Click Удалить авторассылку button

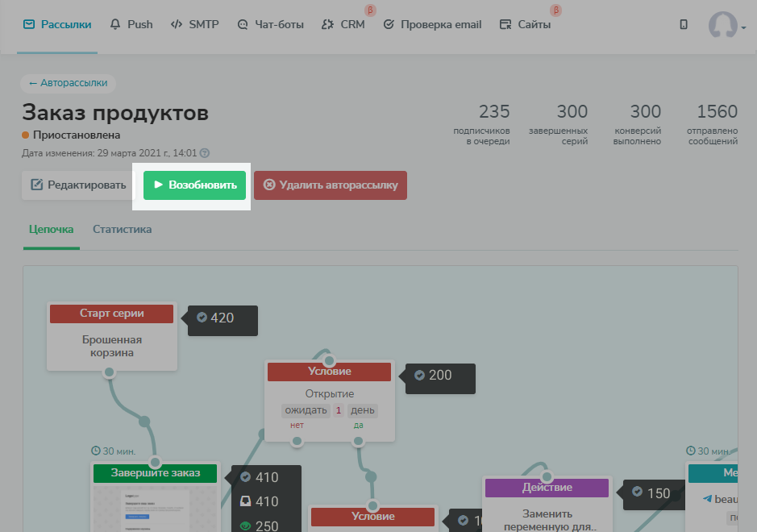pos(331,185)
